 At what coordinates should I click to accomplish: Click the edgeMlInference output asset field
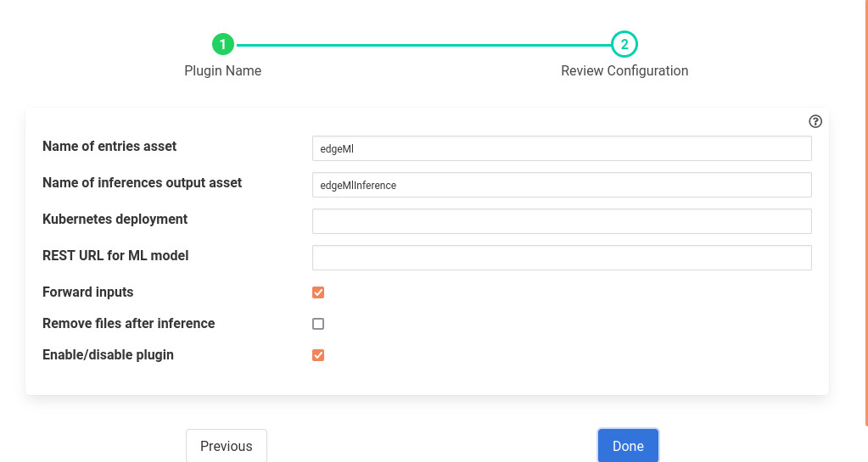[x=561, y=185]
